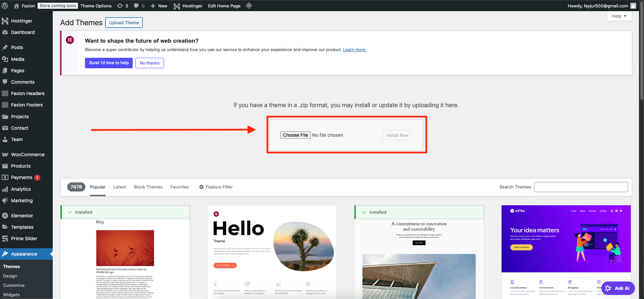
Task: Click the diamond icon after Edit Home Page
Action: pyautogui.click(x=249, y=6)
